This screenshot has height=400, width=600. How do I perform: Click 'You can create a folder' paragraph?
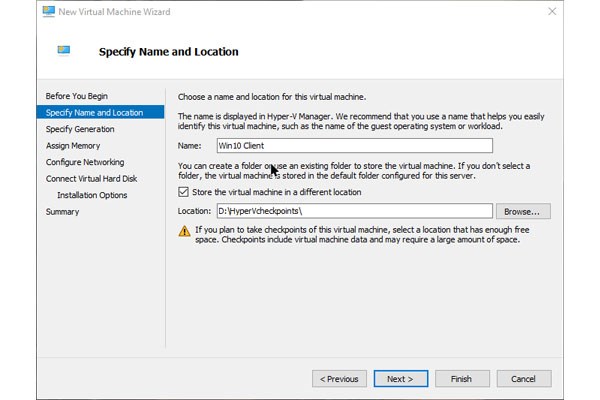(354, 171)
